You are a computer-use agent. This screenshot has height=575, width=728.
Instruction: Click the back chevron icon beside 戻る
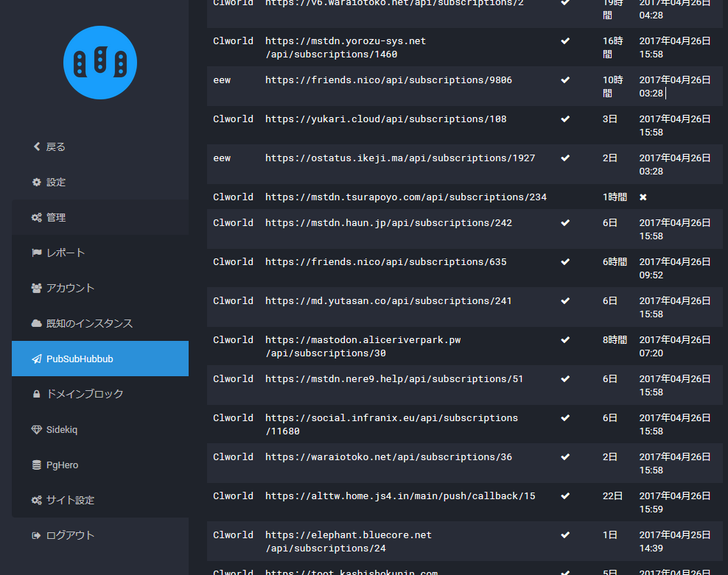(x=36, y=147)
